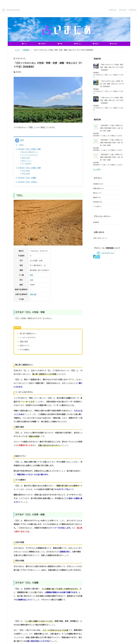The height and width of the screenshot is (644, 138).
Task: Jump to 頑固で毒舌 in contents
Action: click(x=26, y=158)
